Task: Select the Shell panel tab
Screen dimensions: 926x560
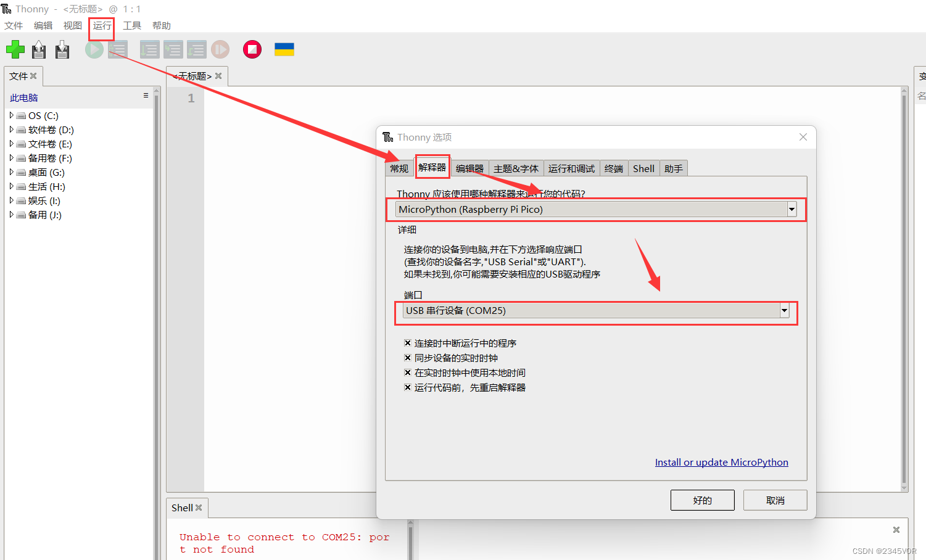Action: click(182, 508)
